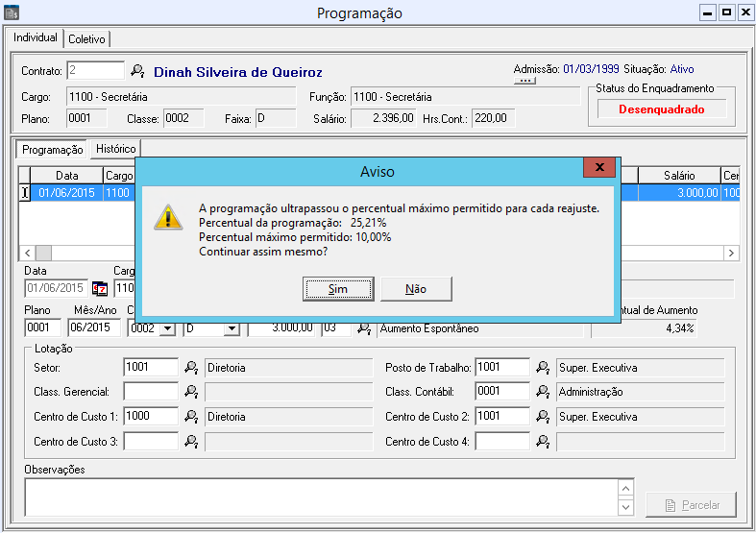Viewport: 756px width, 533px height.
Task: Switch to the Individual tab
Action: (x=36, y=37)
